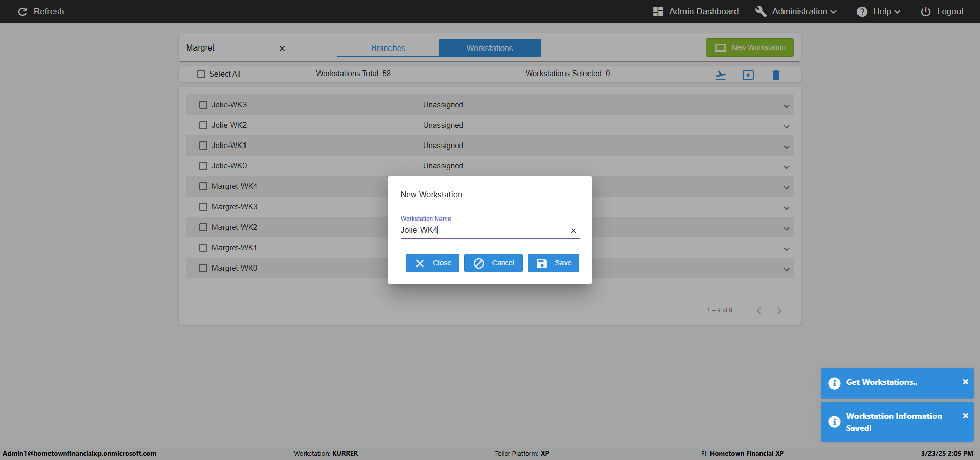Log out using the Logout button
980x460 pixels.
pyautogui.click(x=942, y=11)
